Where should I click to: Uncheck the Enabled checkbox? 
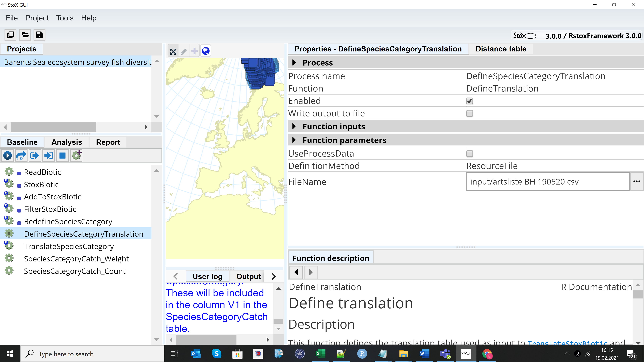click(x=470, y=101)
